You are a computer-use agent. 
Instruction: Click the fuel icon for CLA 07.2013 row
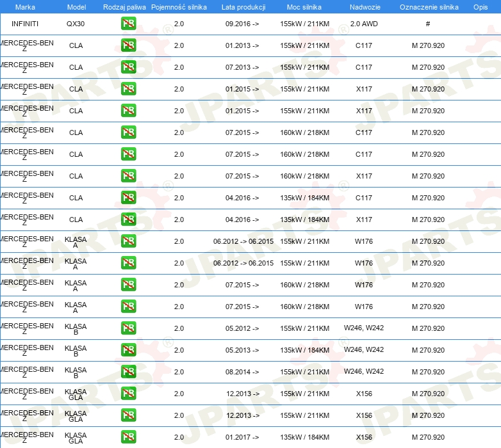pyautogui.click(x=128, y=67)
